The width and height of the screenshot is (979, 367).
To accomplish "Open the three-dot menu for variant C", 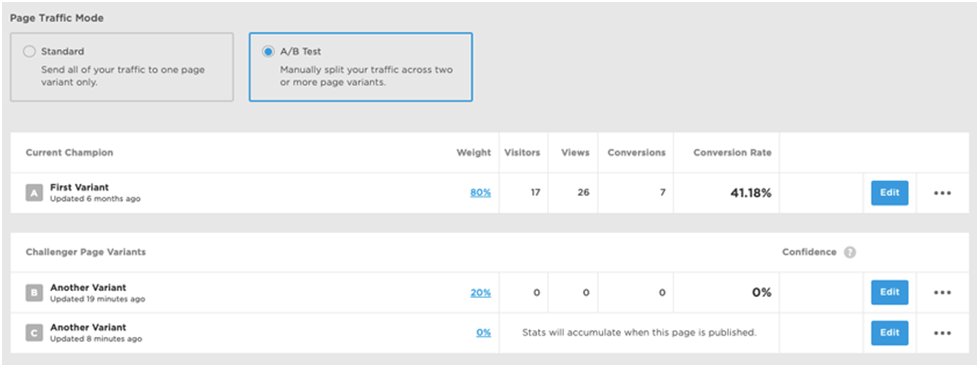I will click(942, 333).
